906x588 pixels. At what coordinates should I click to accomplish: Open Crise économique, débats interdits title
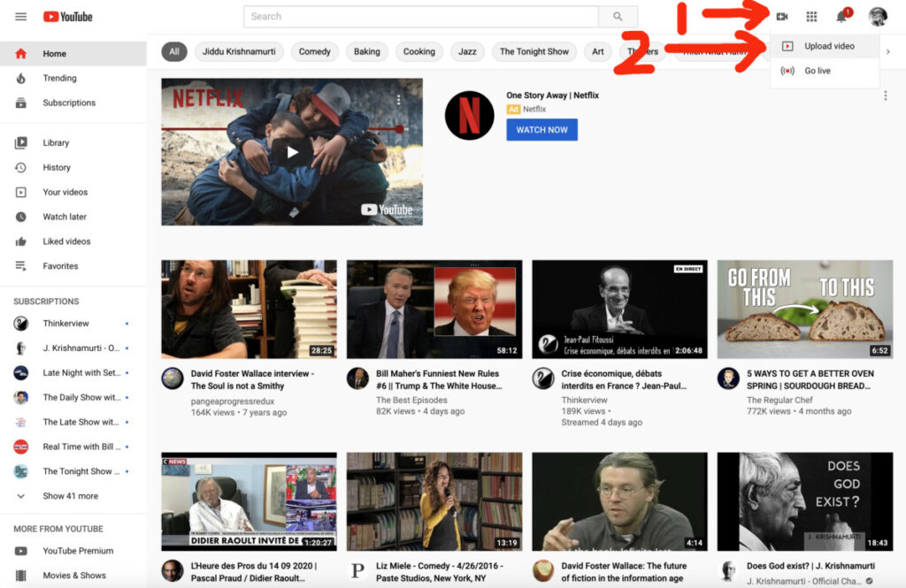pyautogui.click(x=624, y=380)
